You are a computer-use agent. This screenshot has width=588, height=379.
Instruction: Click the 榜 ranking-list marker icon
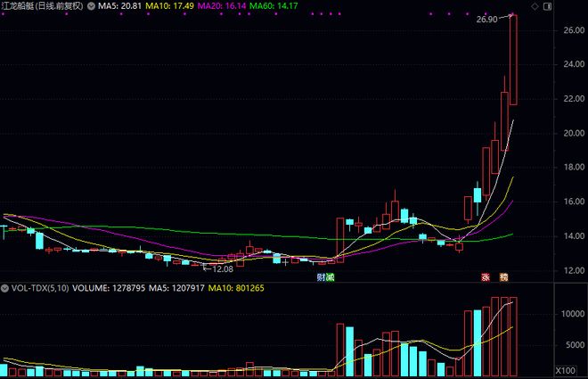pos(504,276)
